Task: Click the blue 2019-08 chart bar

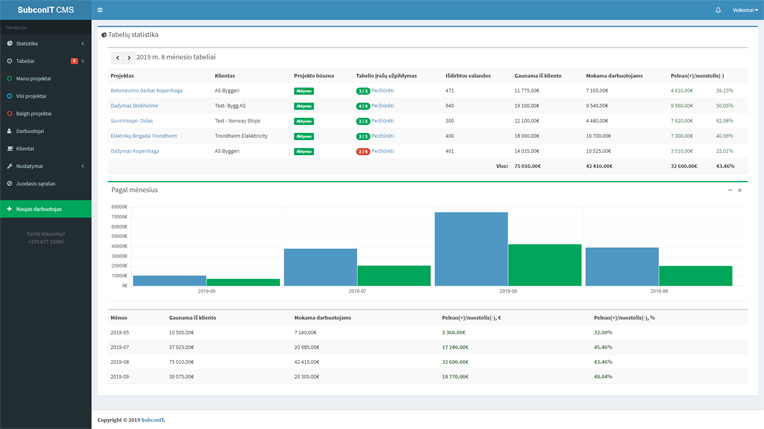Action: tap(471, 249)
